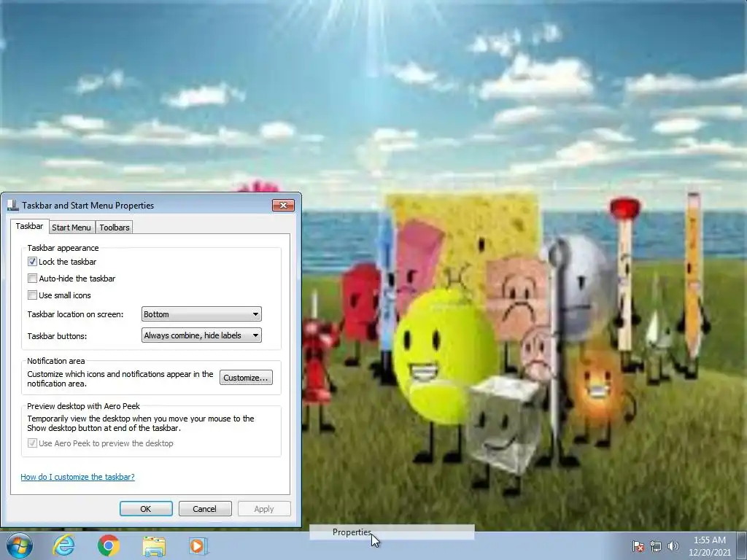This screenshot has width=747, height=560.
Task: Click the Show desktop button at taskbar end
Action: 742,545
